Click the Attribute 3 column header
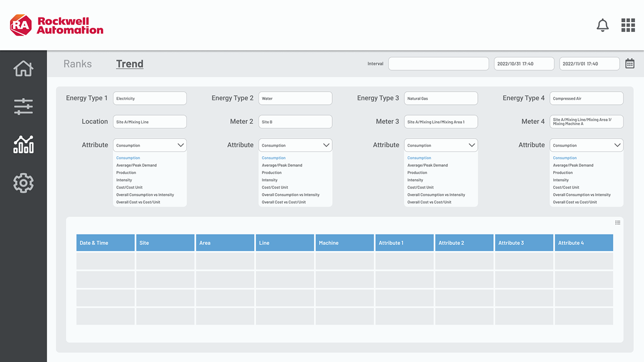 pyautogui.click(x=524, y=242)
